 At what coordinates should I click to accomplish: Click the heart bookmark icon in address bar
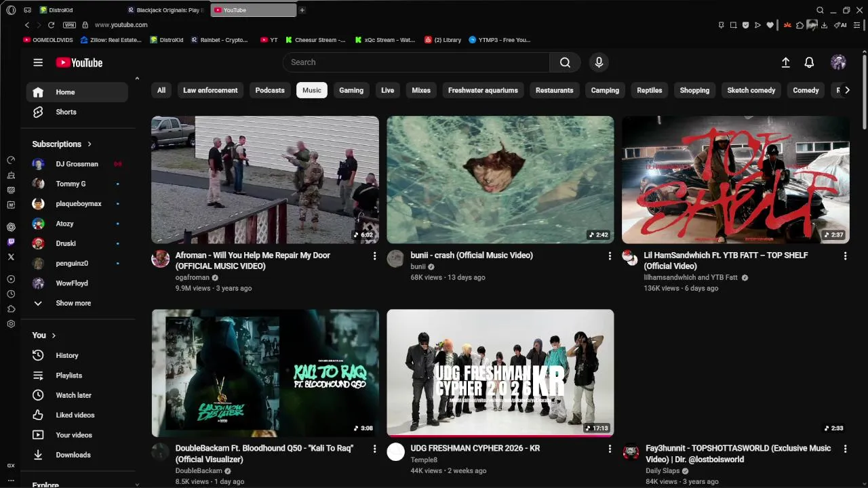pyautogui.click(x=770, y=25)
